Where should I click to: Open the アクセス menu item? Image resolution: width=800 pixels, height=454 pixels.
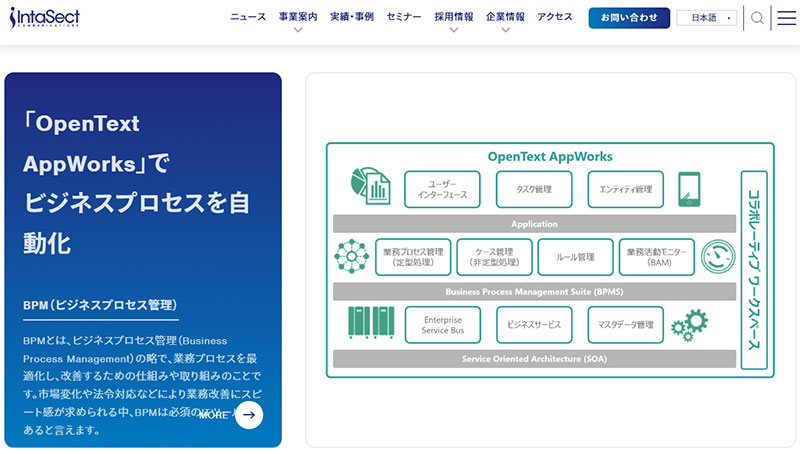[x=555, y=17]
